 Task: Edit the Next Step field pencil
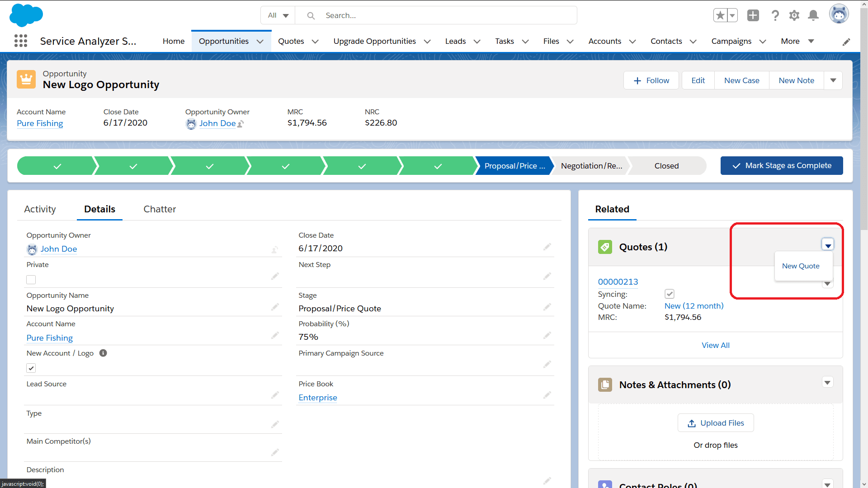click(547, 276)
